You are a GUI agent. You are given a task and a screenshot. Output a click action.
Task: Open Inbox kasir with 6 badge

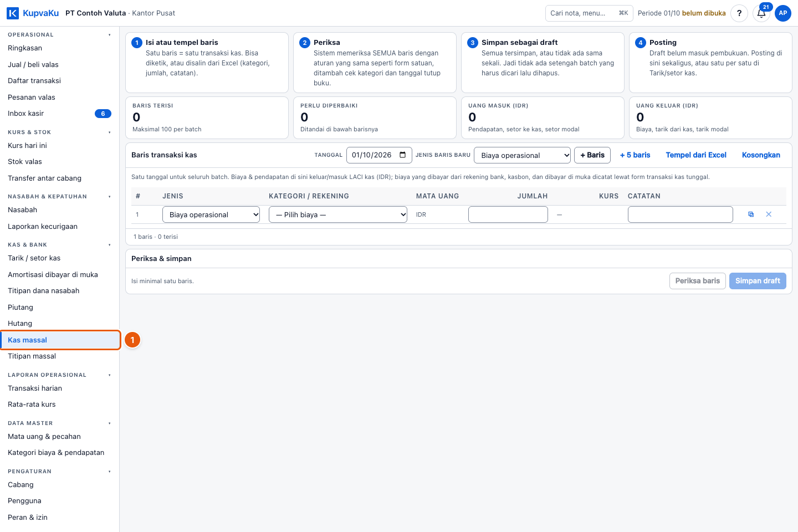coord(60,113)
